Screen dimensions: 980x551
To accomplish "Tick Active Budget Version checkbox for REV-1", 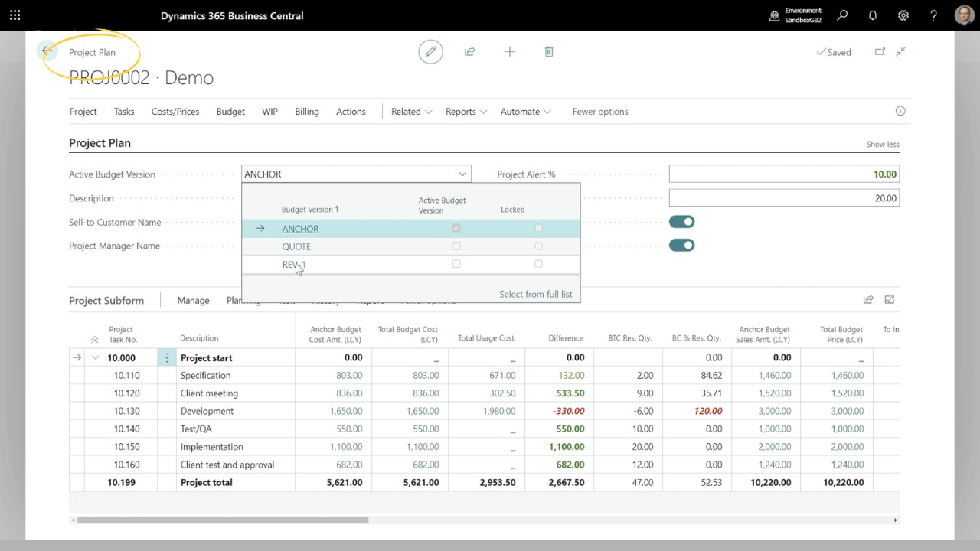I will click(456, 264).
